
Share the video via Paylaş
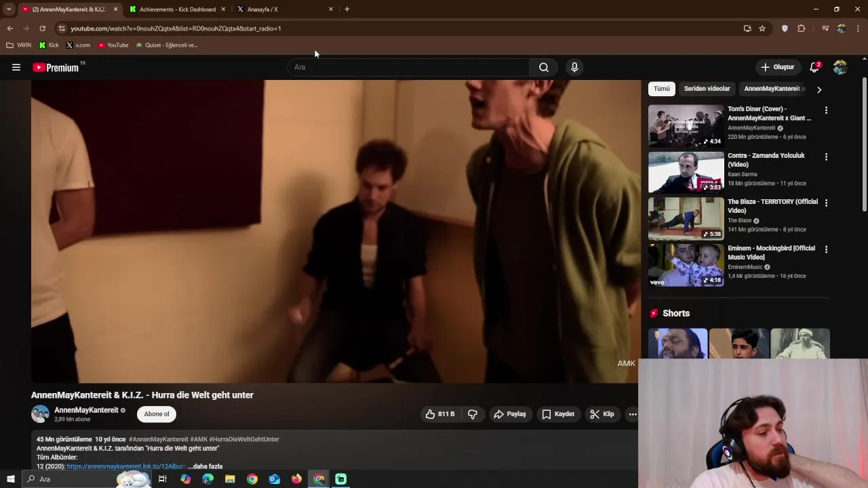click(x=510, y=414)
